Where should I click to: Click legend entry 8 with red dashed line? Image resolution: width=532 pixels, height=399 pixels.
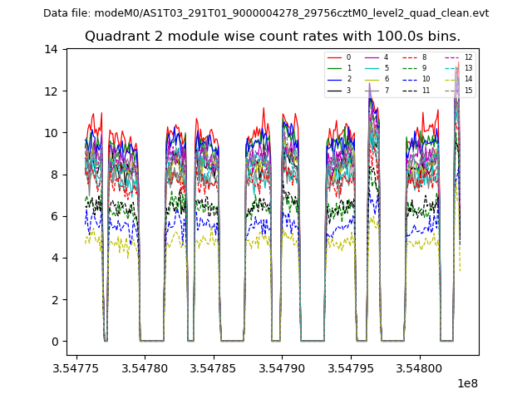point(417,57)
